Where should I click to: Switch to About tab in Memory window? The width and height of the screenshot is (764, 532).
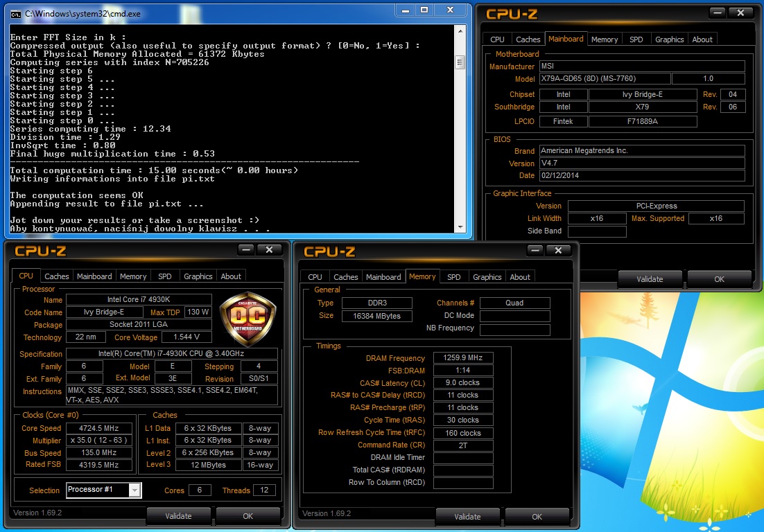click(520, 277)
